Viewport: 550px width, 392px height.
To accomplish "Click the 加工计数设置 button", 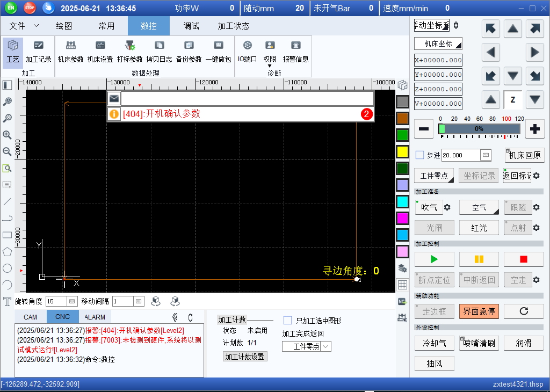I will 245,357.
